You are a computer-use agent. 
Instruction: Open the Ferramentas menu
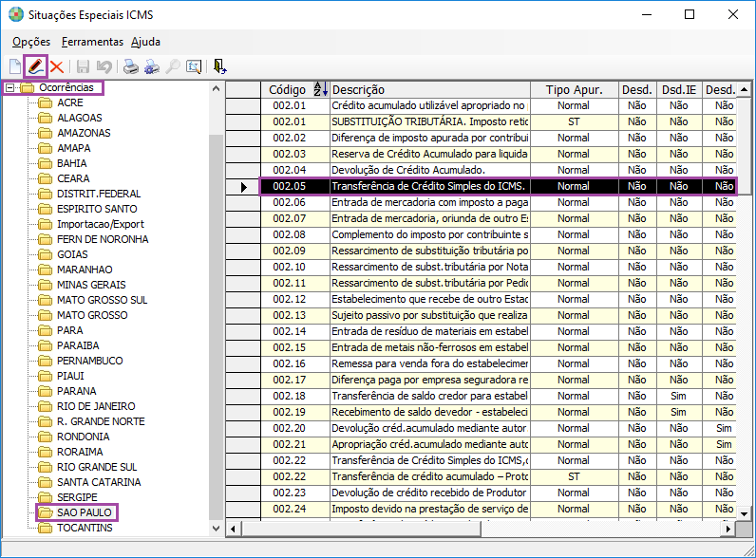(x=92, y=42)
